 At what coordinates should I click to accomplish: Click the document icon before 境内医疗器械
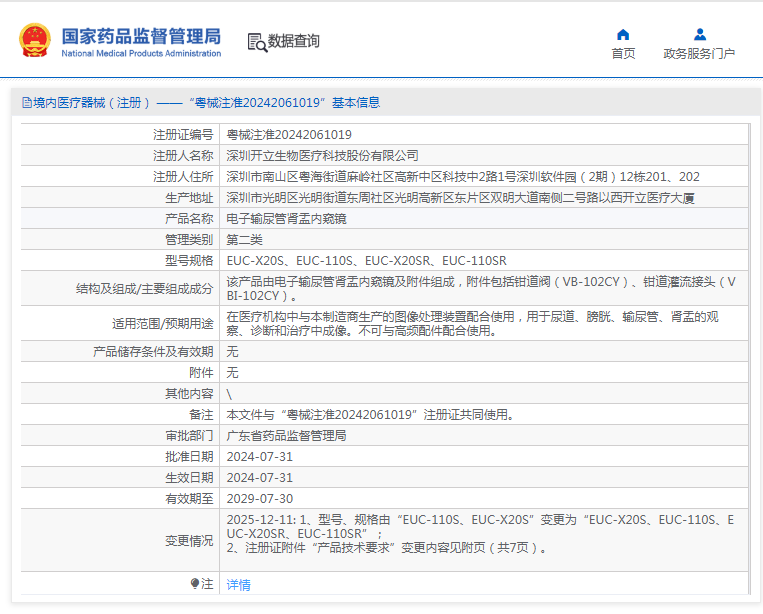[x=27, y=103]
